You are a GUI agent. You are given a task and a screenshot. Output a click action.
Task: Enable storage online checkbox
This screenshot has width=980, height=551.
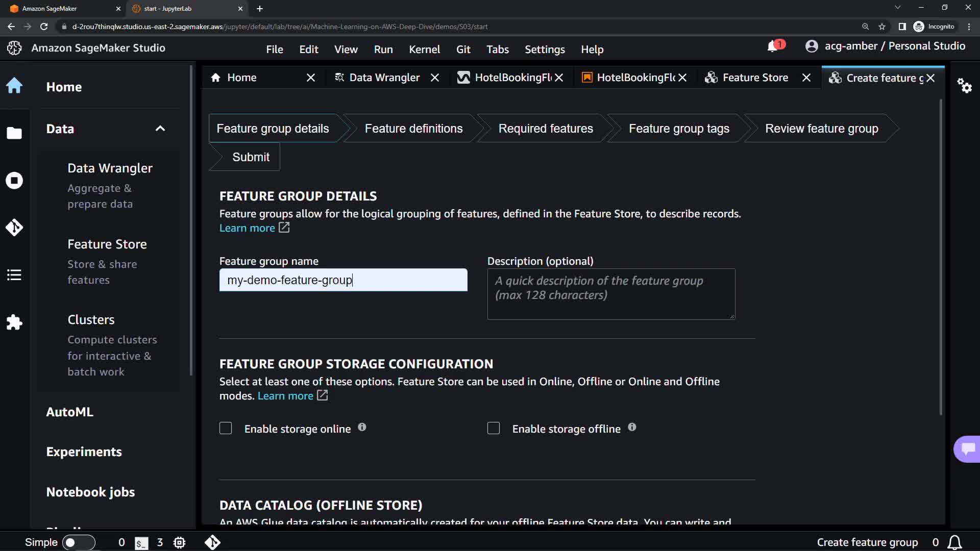point(226,429)
